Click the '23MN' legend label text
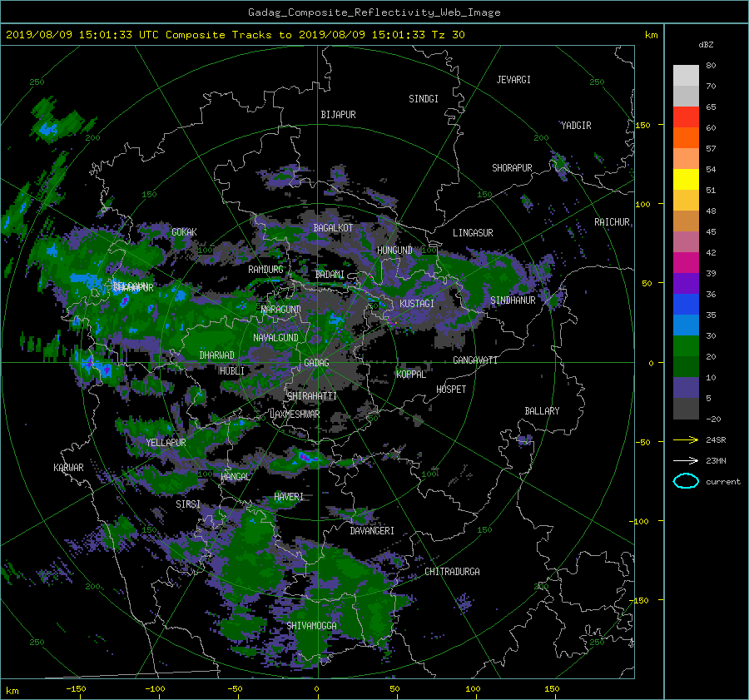The height and width of the screenshot is (700, 749). pyautogui.click(x=716, y=460)
